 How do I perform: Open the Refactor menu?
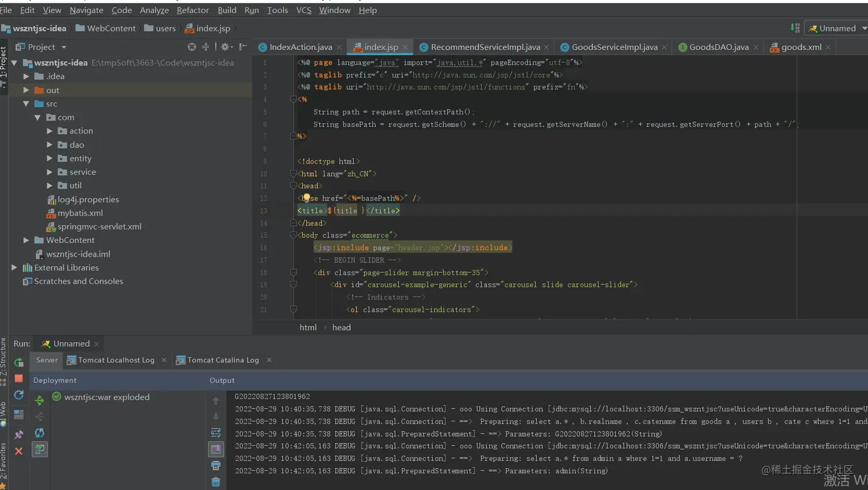coord(192,10)
